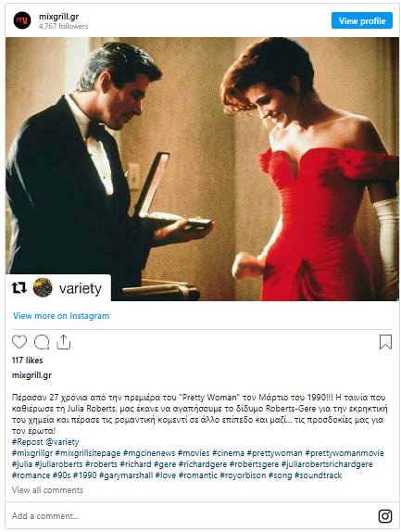Click the 117 likes count
Image resolution: width=401 pixels, height=532 pixels.
(27, 360)
